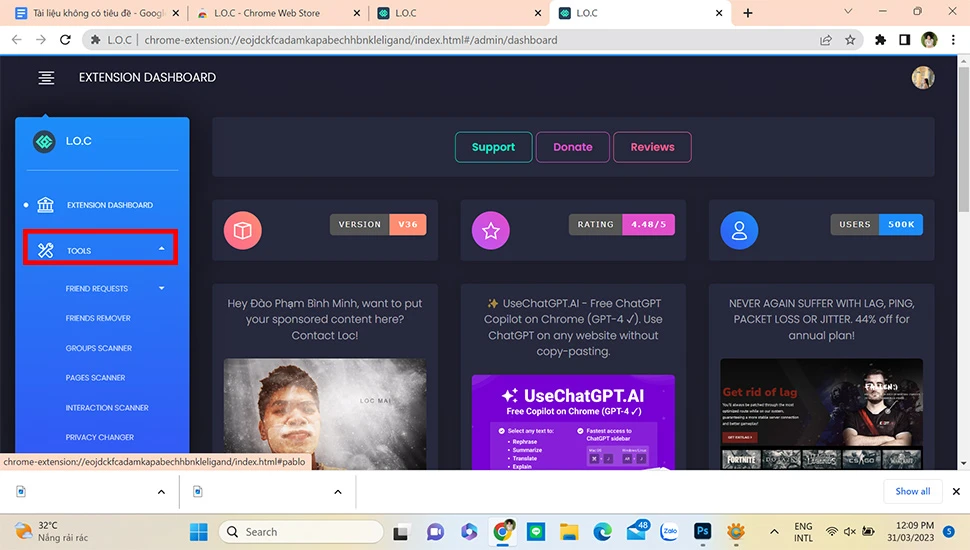Open Photoshop from the taskbar
Image resolution: width=970 pixels, height=550 pixels.
coord(703,531)
